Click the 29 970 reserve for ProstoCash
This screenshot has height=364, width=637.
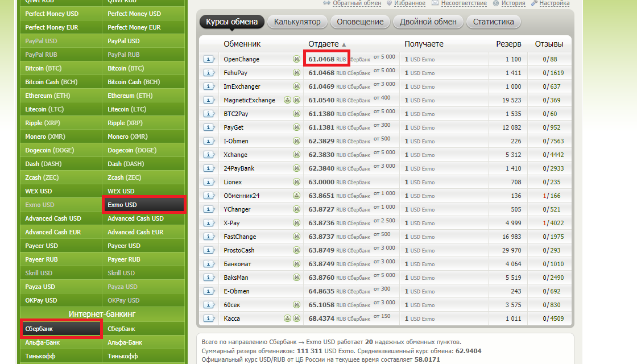[x=511, y=250]
